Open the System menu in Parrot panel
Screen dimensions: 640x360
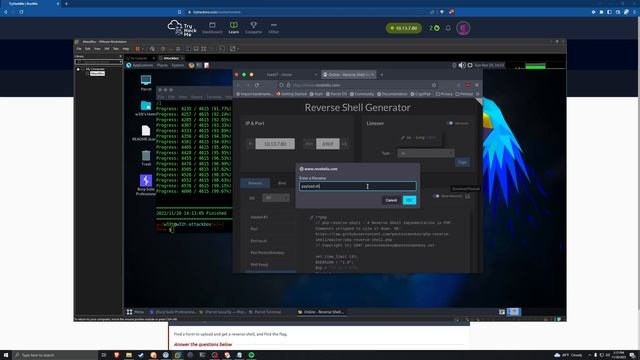point(178,65)
